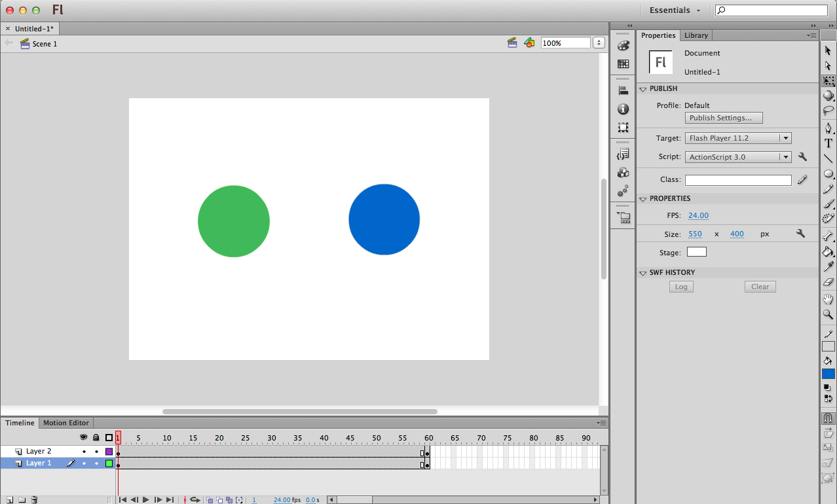Toggle Layer 2 visibility dot

tap(84, 452)
